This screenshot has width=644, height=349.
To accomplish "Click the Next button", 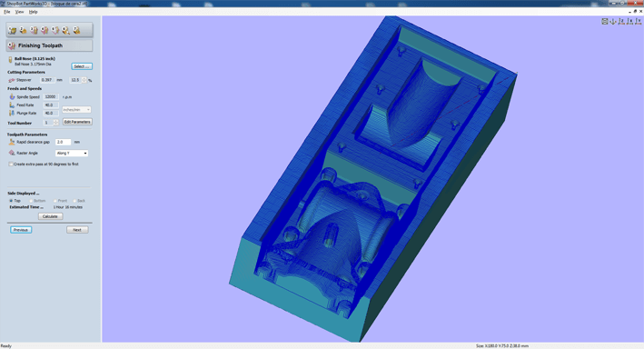I will [x=77, y=230].
